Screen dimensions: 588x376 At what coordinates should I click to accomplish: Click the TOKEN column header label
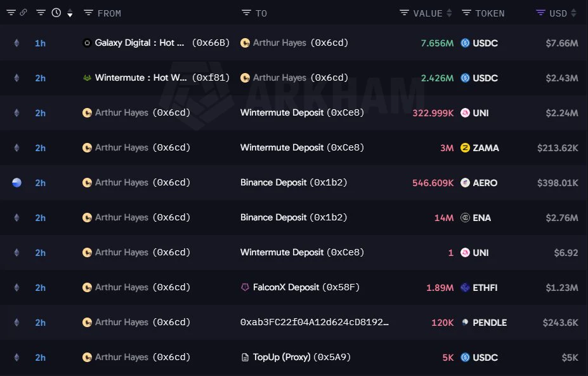click(x=490, y=13)
